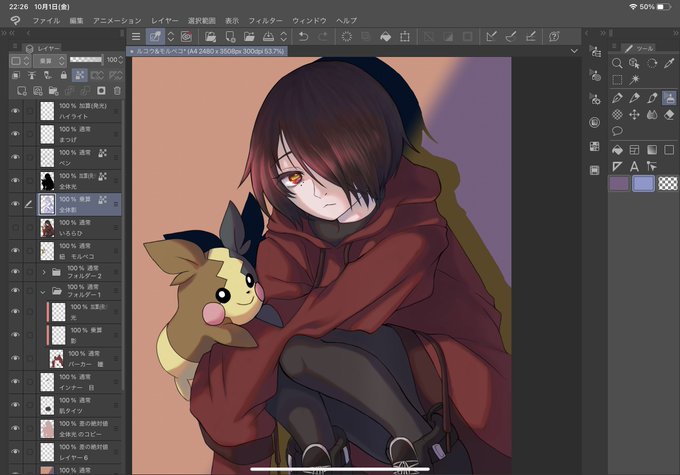Click the redo arrow in command bar

click(x=323, y=37)
